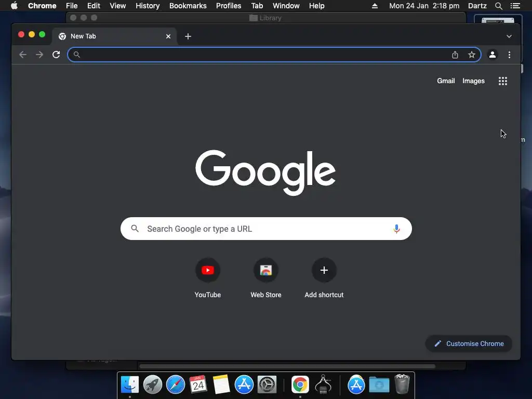Open the Profiles menu

(x=229, y=6)
